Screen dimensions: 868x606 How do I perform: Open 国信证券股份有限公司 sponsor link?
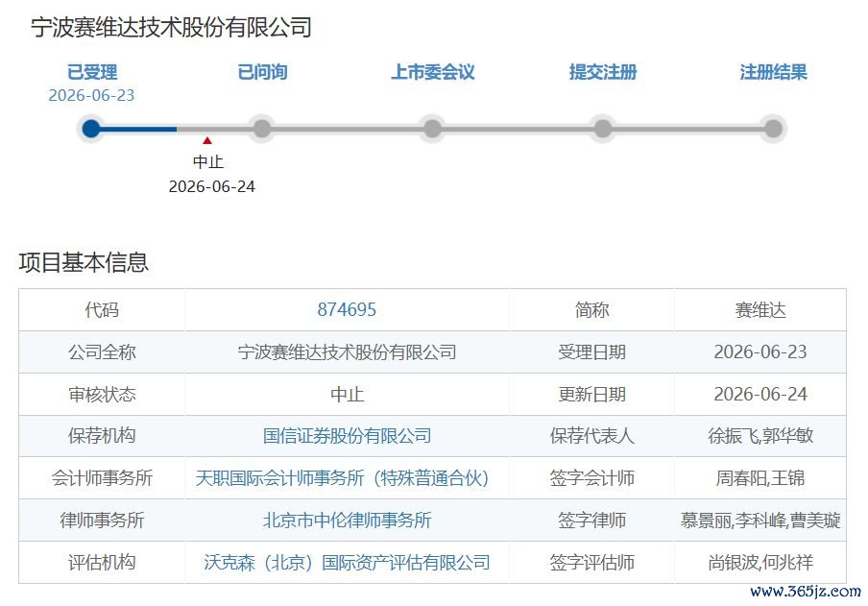pyautogui.click(x=347, y=436)
